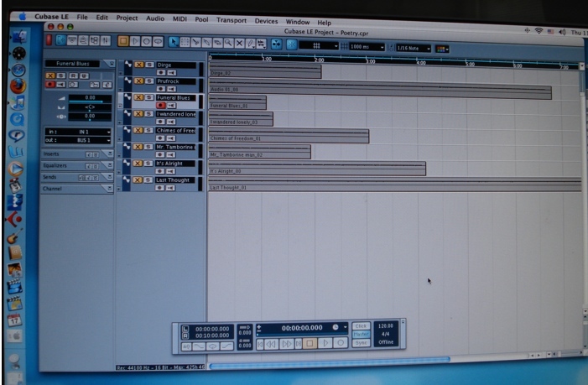Click the Record button in transport panel
Image resolution: width=588 pixels, height=385 pixels.
340,343
